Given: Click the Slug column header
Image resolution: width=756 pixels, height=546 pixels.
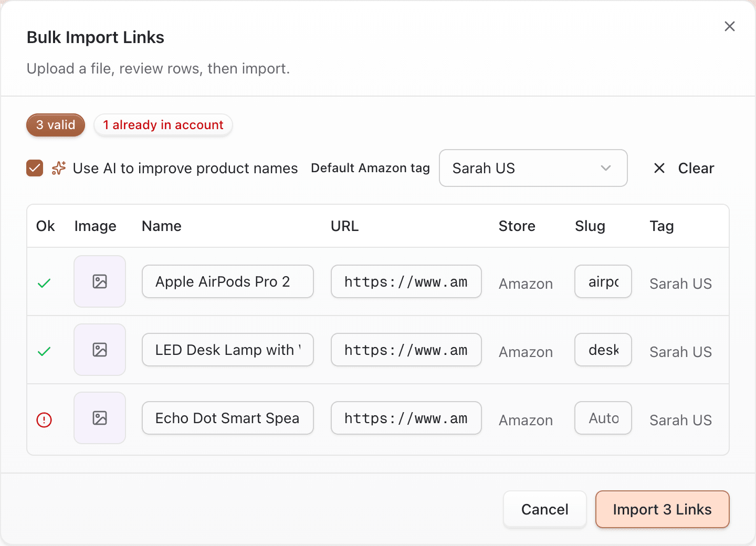Looking at the screenshot, I should point(590,226).
